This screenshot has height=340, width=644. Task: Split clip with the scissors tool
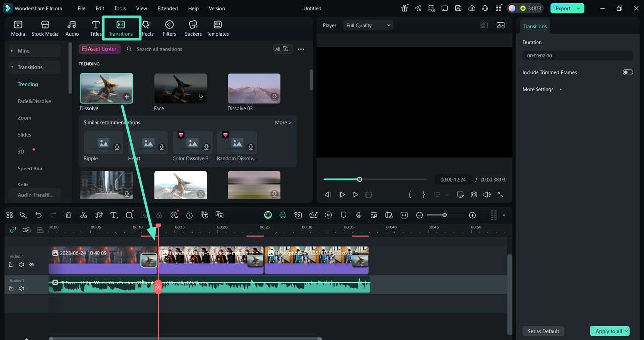point(84,215)
